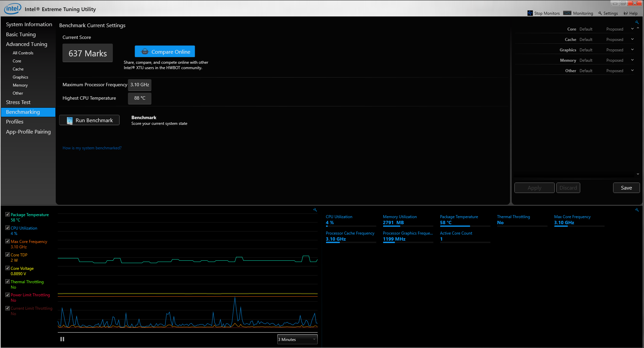Click the Discard button
The height and width of the screenshot is (348, 644).
coord(568,188)
